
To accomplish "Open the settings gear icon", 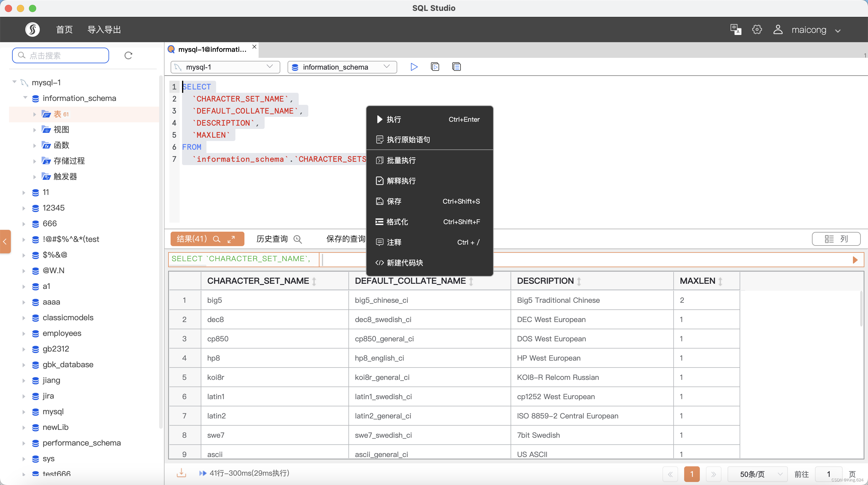I will 757,30.
